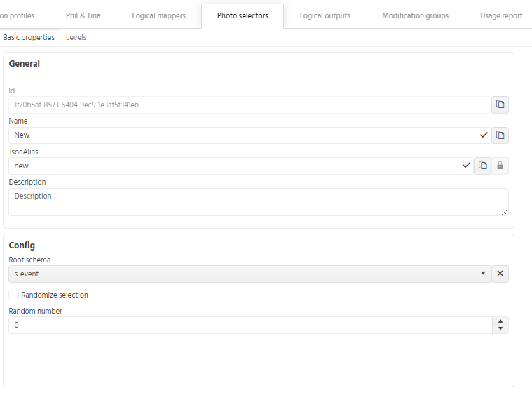
Task: Copy the Name field value
Action: click(500, 135)
